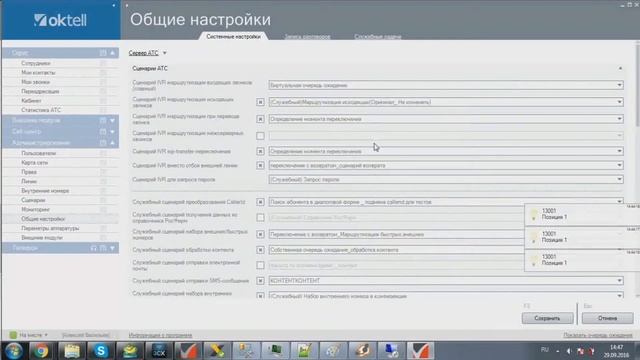Open Статистика АТС in the sidebar
The image size is (640, 360).
pyautogui.click(x=41, y=110)
